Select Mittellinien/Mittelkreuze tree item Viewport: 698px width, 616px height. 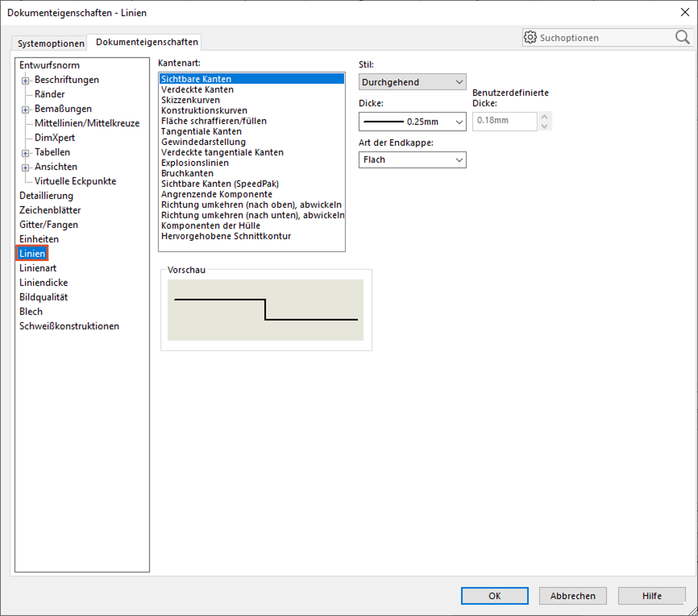pos(87,123)
